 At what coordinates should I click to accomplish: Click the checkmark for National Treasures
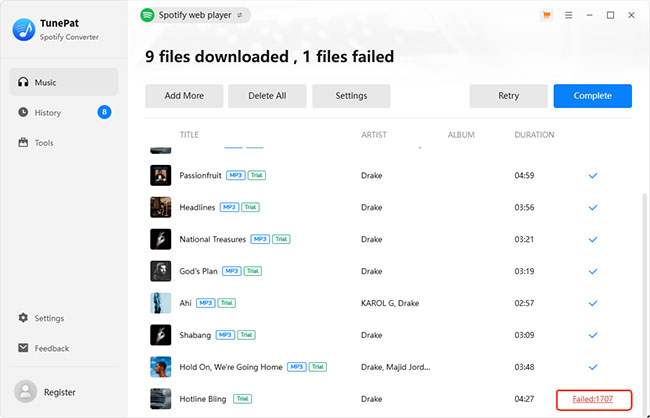click(x=593, y=239)
